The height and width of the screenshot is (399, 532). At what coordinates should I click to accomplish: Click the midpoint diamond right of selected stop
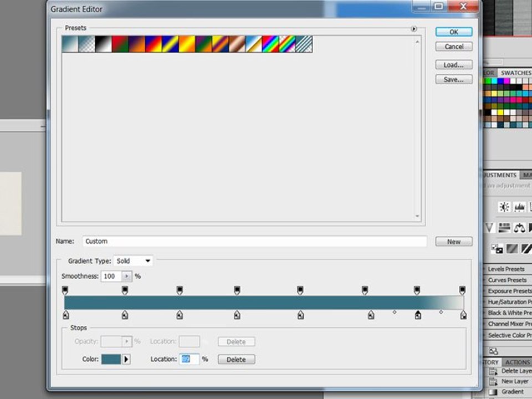[441, 312]
